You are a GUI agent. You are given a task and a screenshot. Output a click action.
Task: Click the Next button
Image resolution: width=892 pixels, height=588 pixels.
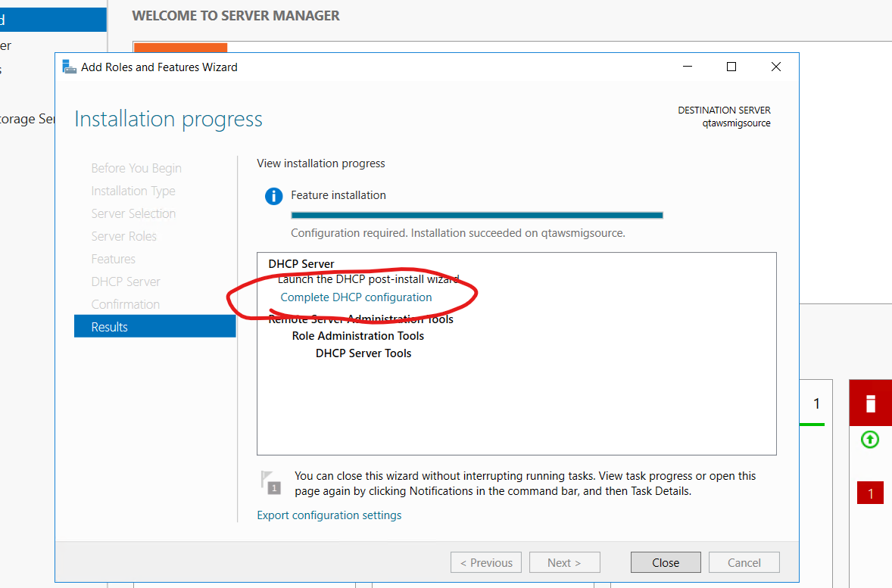564,562
